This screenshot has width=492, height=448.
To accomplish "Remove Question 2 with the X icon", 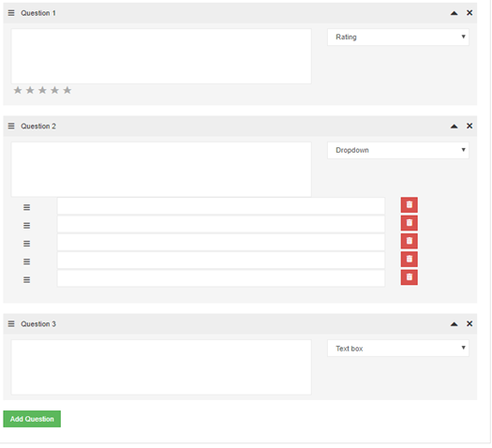I will [x=470, y=127].
